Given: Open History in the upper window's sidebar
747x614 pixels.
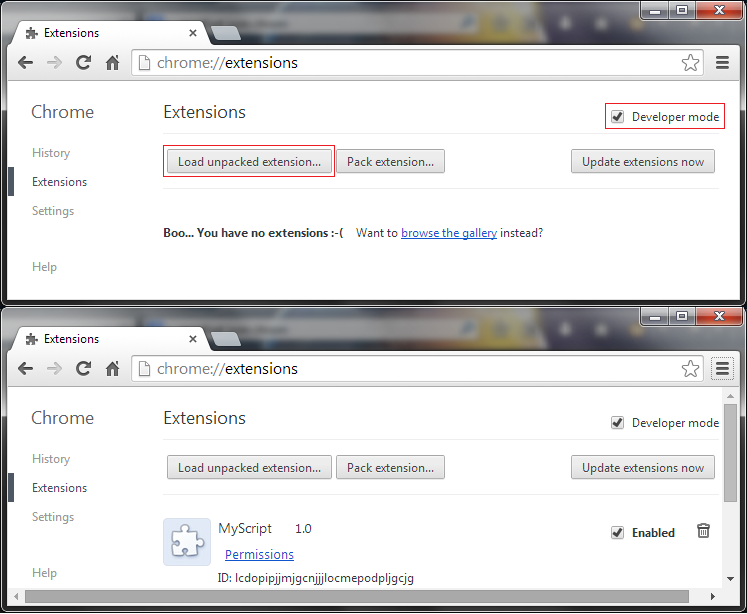Looking at the screenshot, I should click(51, 153).
